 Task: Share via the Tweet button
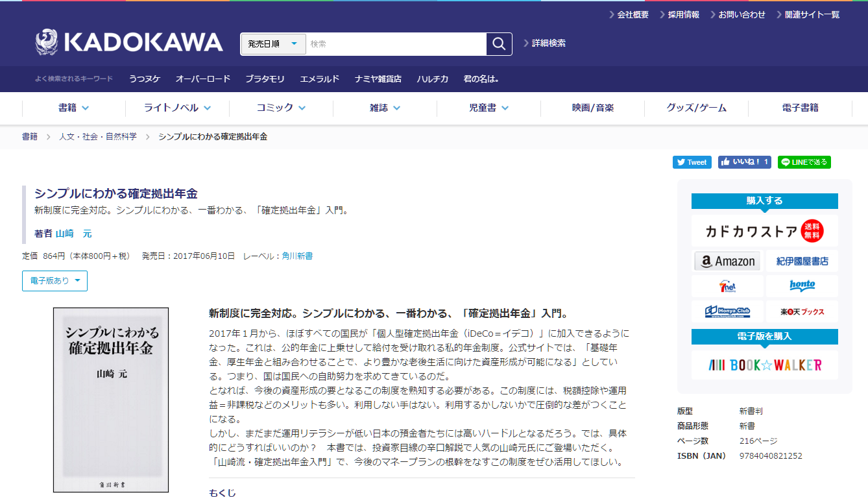692,162
